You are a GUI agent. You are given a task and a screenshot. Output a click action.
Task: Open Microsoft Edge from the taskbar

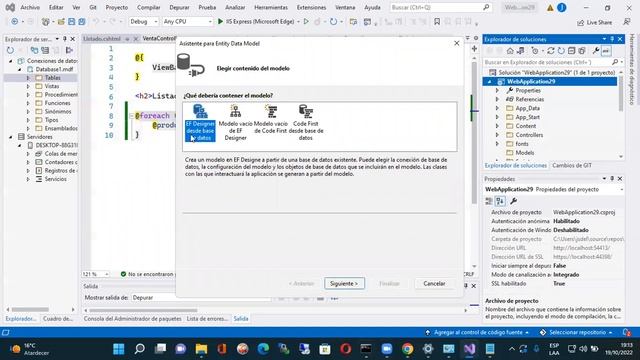click(263, 349)
